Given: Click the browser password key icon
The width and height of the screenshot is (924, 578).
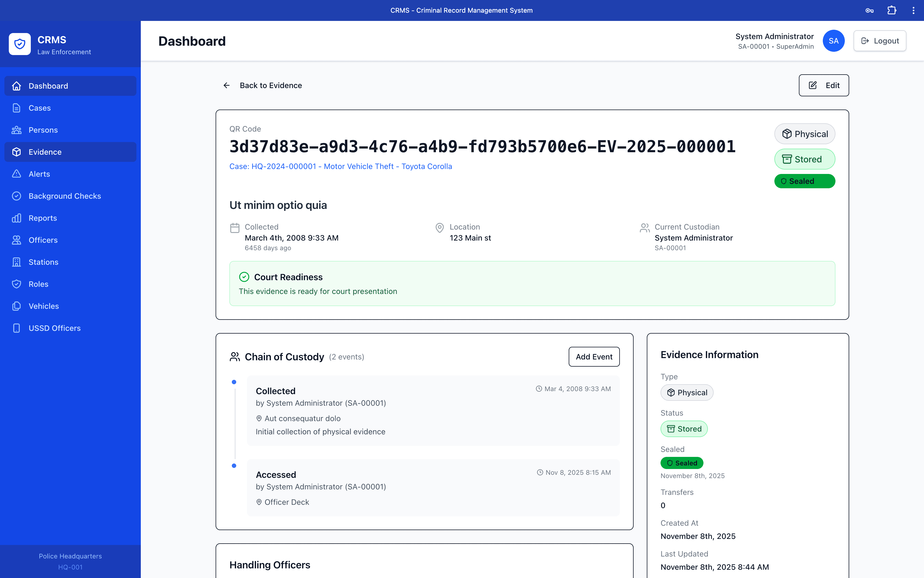Looking at the screenshot, I should [869, 10].
